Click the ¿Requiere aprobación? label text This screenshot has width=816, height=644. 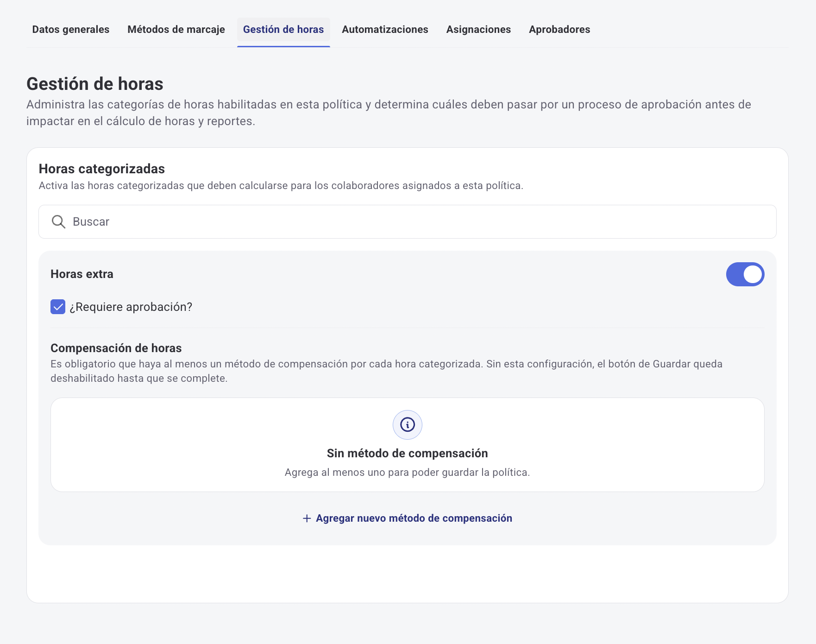click(131, 307)
